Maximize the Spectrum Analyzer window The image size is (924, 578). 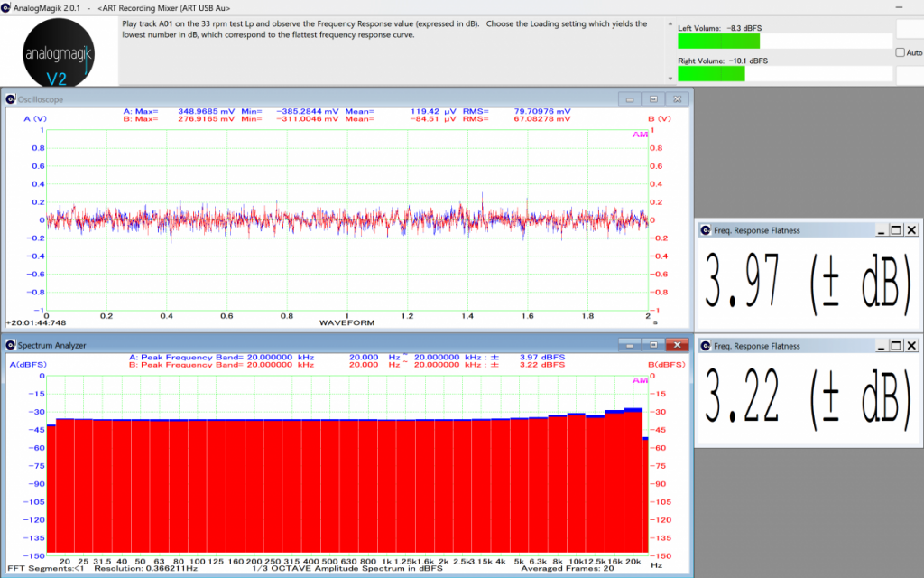(x=653, y=345)
